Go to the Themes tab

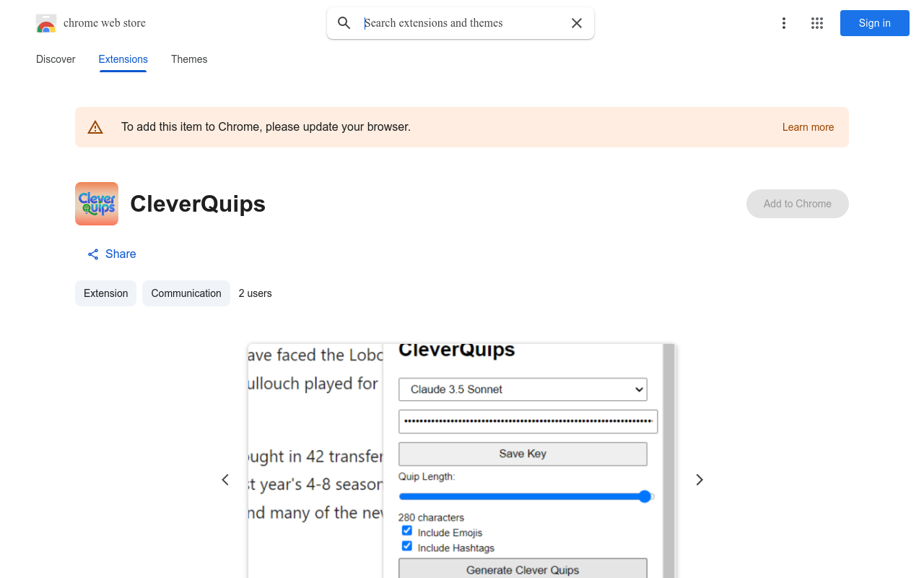[189, 59]
